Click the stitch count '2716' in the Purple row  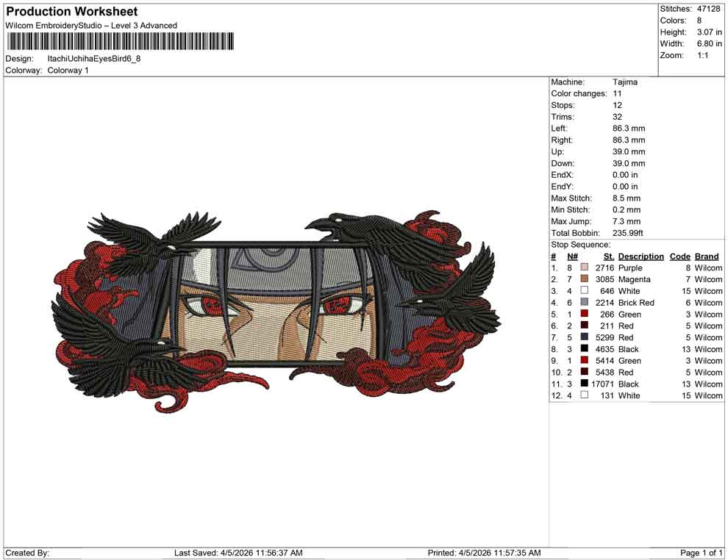605,268
